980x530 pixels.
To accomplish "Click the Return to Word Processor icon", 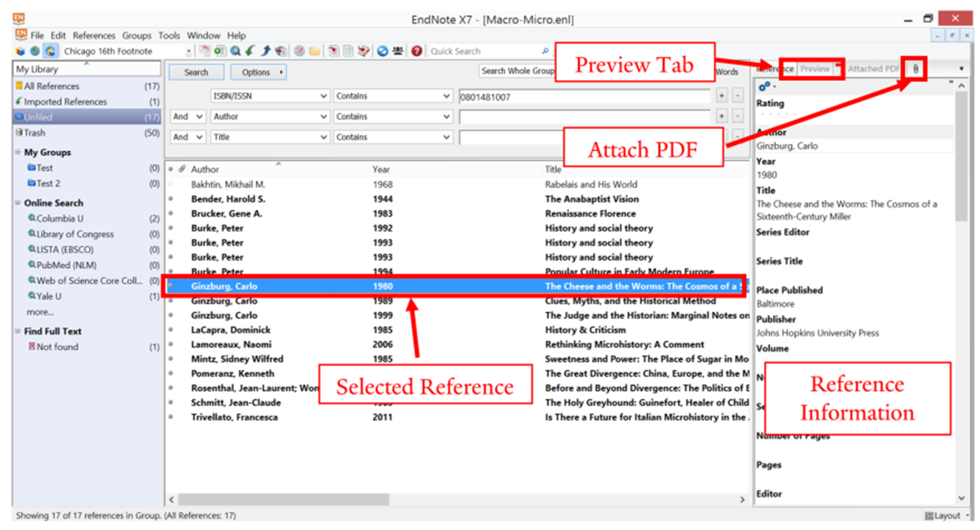I will tap(364, 51).
